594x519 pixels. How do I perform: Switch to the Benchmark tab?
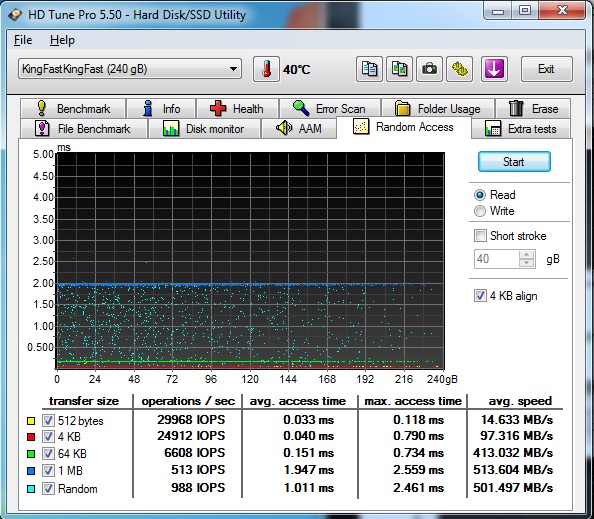(73, 109)
